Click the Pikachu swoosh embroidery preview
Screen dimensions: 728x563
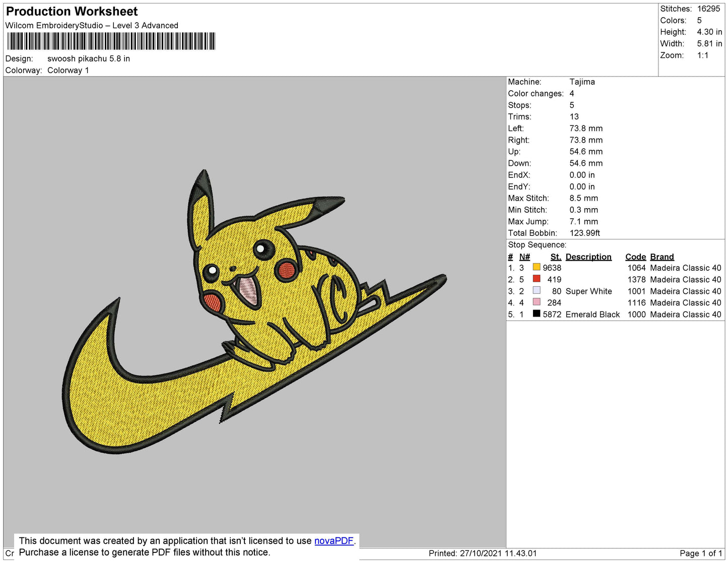click(x=254, y=312)
